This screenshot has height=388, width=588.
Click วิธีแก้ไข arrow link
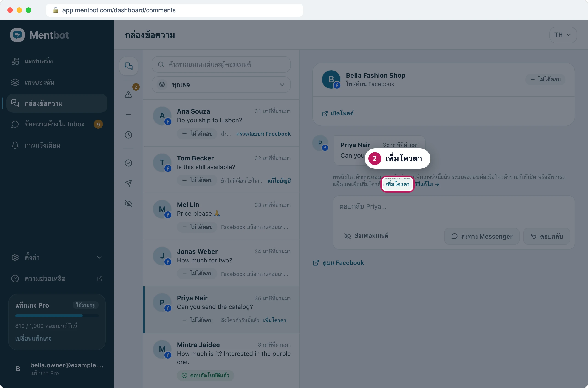[x=427, y=184]
